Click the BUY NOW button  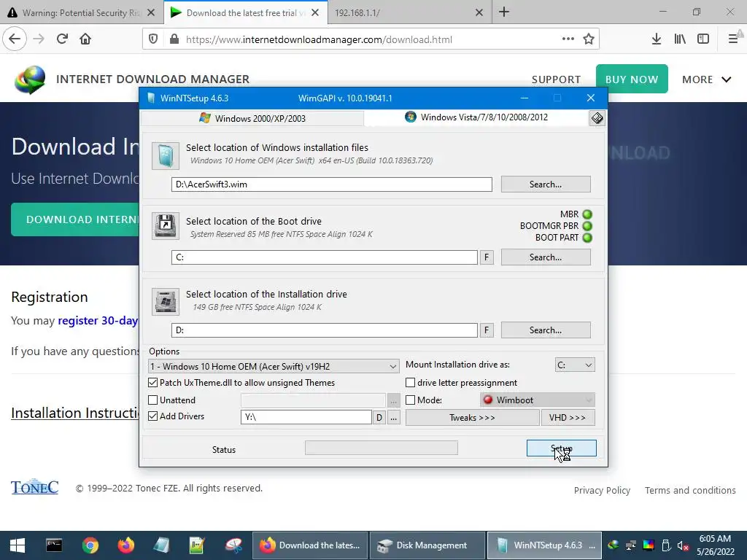click(x=632, y=79)
